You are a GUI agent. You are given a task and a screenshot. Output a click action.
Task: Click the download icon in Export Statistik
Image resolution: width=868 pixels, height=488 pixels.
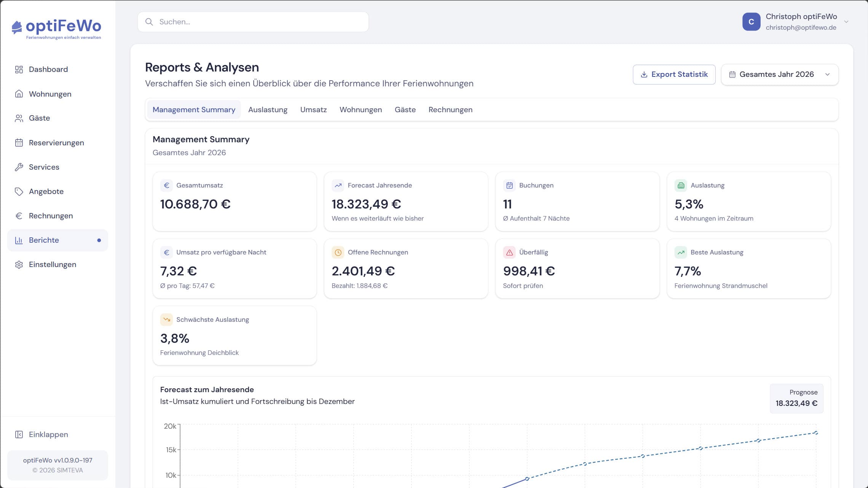click(x=644, y=75)
